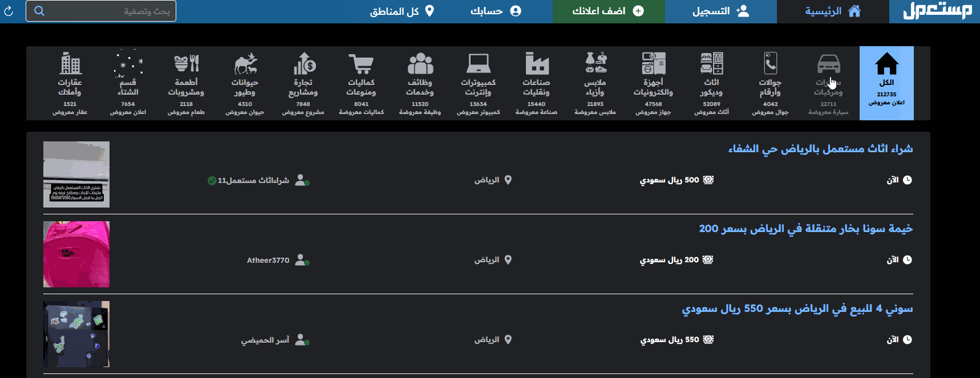Open the mobiles and numbers phone category
The width and height of the screenshot is (980, 378).
770,64
